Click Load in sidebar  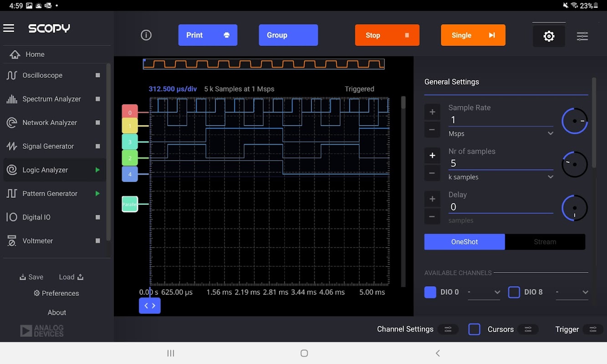[71, 277]
